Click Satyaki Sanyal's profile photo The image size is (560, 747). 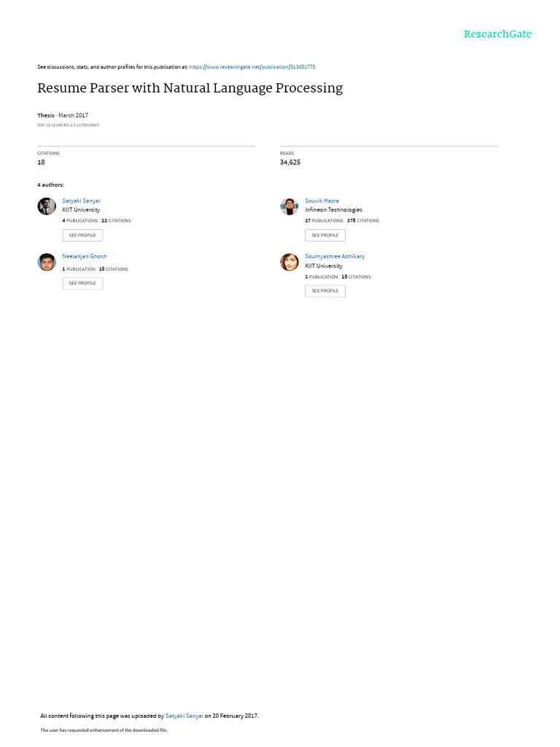(x=47, y=206)
